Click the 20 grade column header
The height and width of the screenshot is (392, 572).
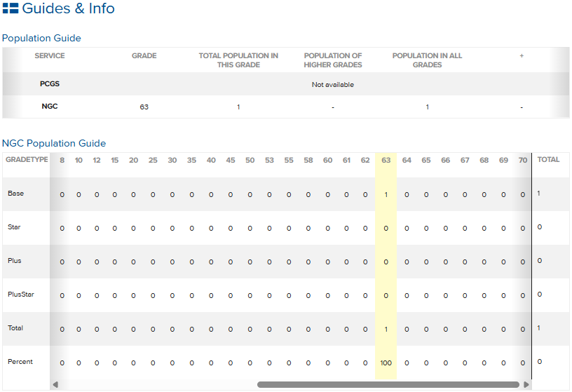point(133,160)
